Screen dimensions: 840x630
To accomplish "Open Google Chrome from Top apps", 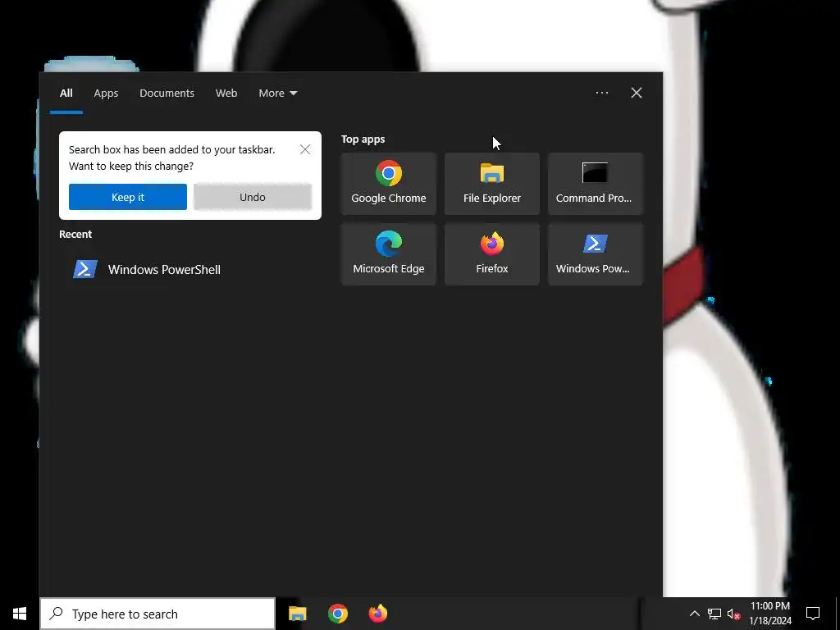I will 388,183.
